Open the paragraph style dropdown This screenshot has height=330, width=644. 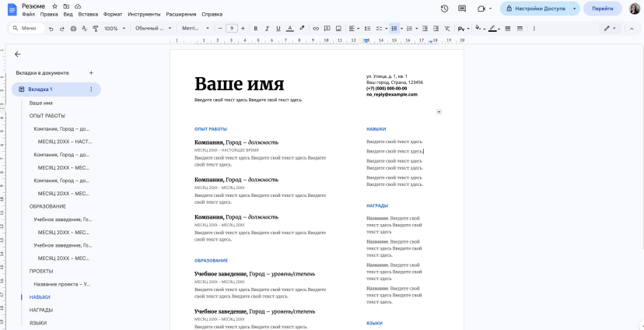(x=153, y=28)
